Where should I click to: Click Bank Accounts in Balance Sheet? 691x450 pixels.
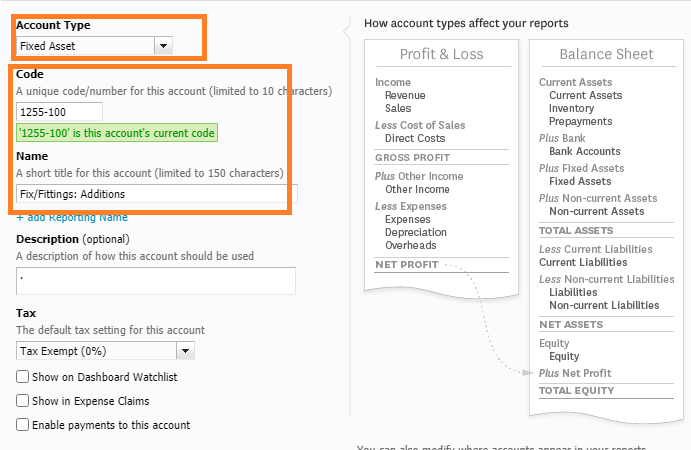585,152
